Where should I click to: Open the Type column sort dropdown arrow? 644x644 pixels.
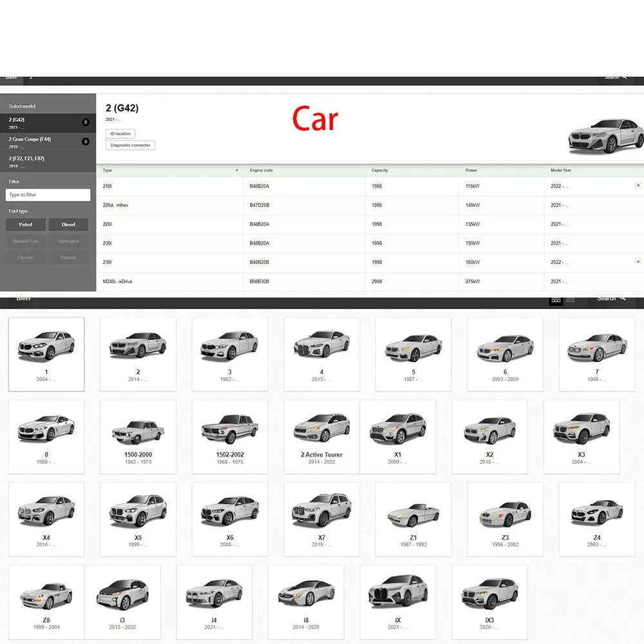[x=236, y=171]
